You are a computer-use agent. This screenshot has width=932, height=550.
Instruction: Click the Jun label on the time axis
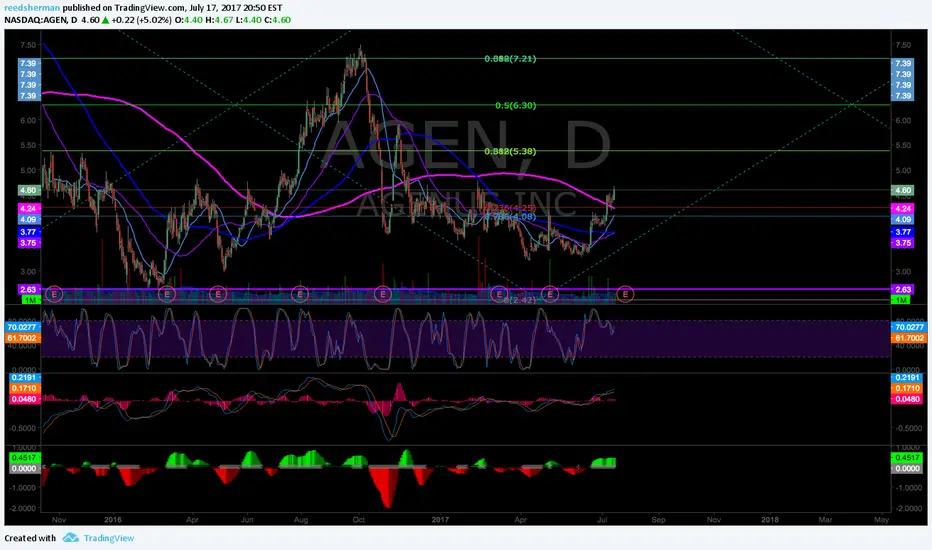(x=247, y=520)
